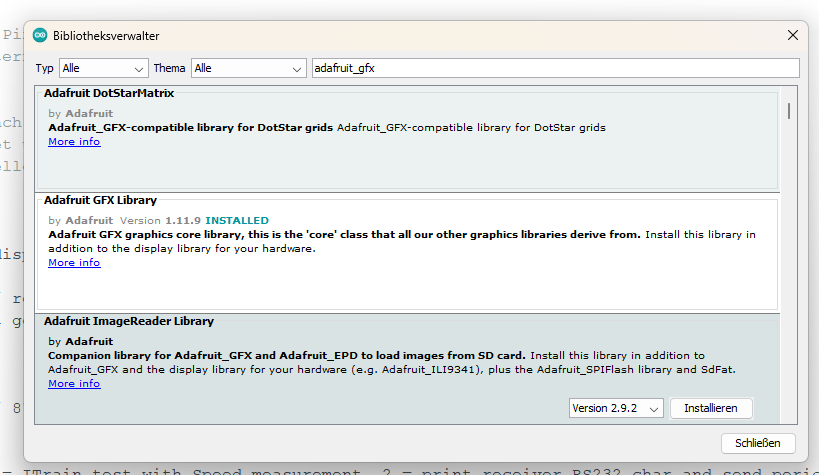Click the INSTALLED label of GFX Library
Image resolution: width=819 pixels, height=475 pixels.
pos(237,220)
